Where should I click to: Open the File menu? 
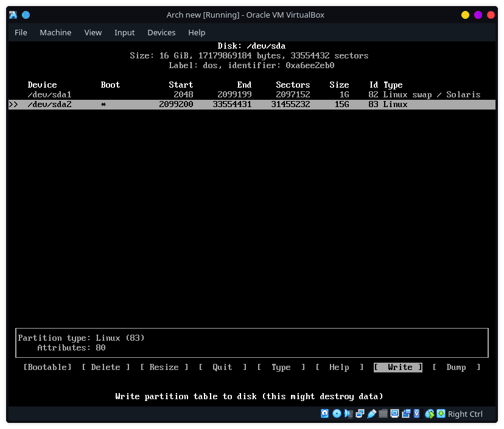click(21, 32)
